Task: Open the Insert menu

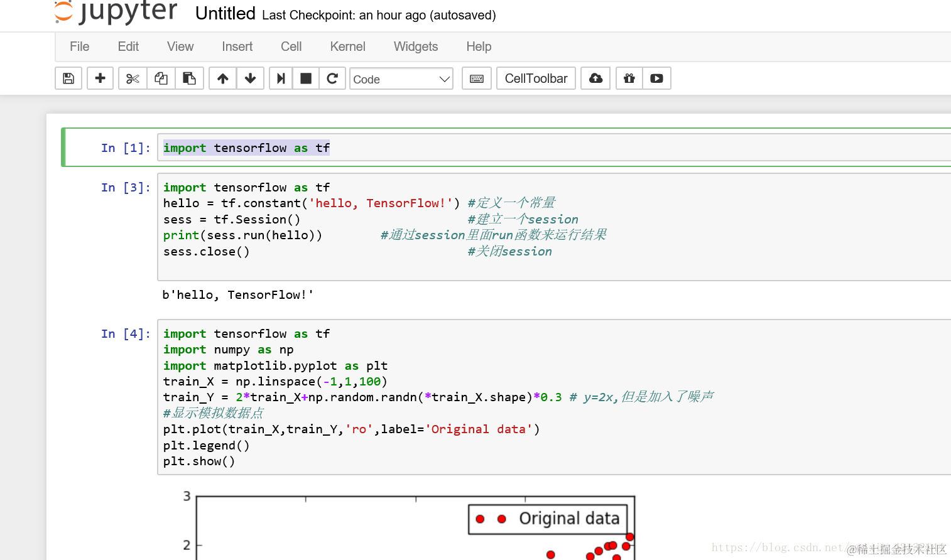Action: (237, 46)
